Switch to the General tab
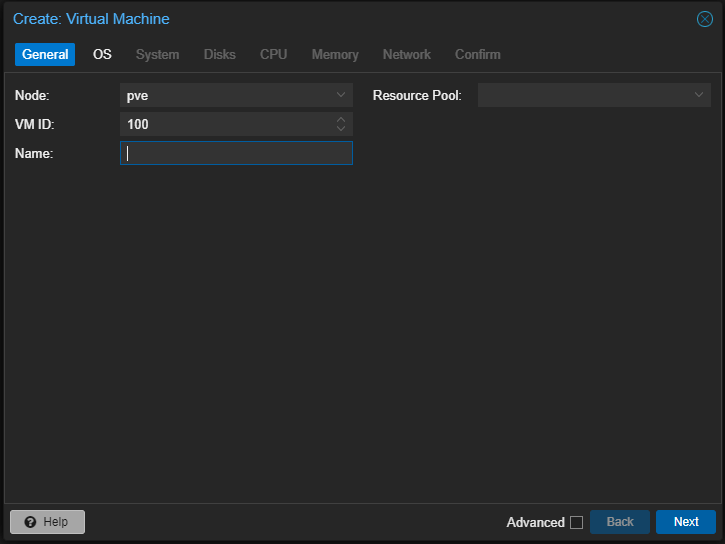725x544 pixels. [45, 54]
